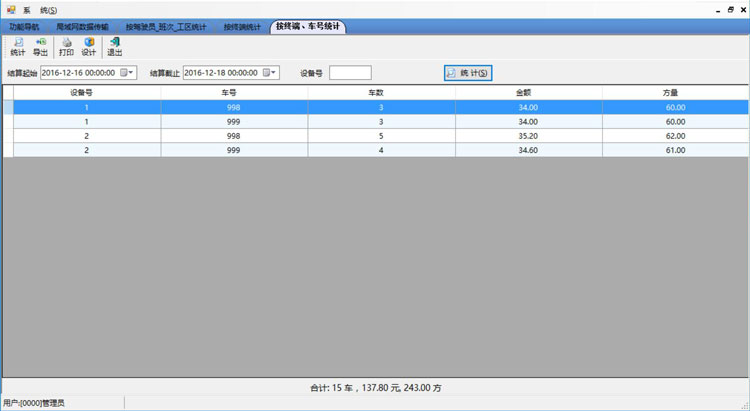This screenshot has height=411, width=750.
Task: Click the 导出 export icon
Action: [x=41, y=46]
